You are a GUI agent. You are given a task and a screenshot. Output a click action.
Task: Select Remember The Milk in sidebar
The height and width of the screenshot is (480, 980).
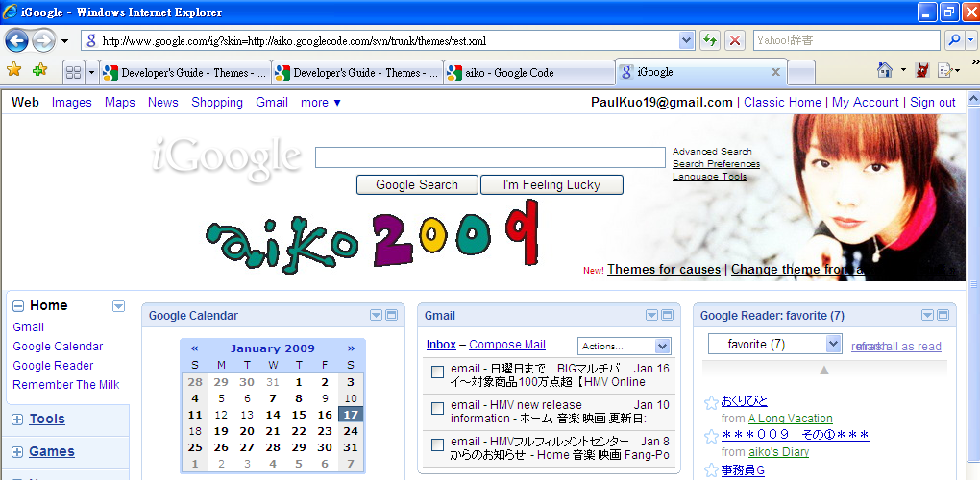pyautogui.click(x=66, y=385)
